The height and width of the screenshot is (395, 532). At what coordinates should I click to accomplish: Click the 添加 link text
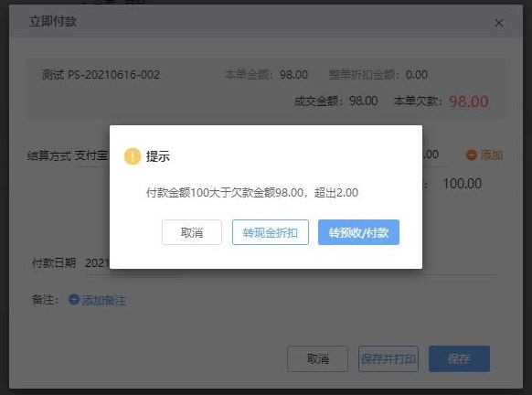click(491, 155)
